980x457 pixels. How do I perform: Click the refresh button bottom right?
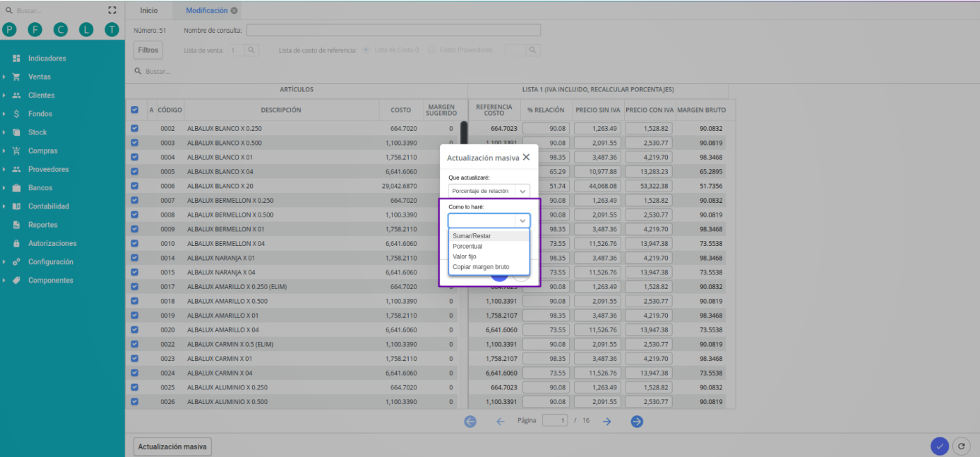[x=962, y=447]
